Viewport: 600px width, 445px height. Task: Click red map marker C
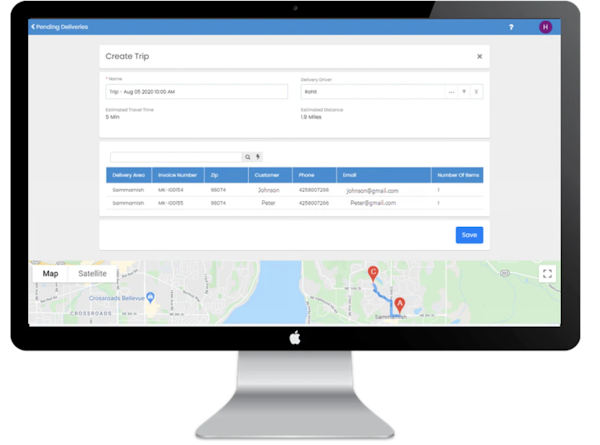tap(373, 273)
